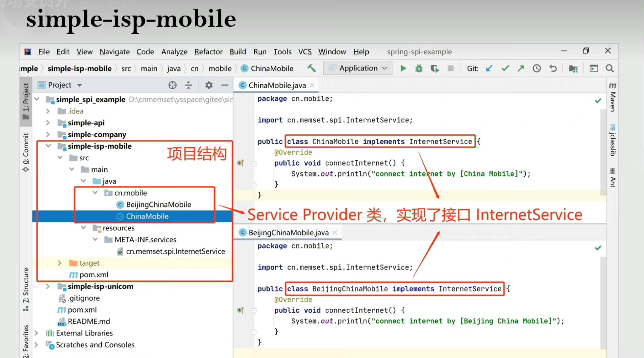
Task: Click the Debug bug icon
Action: pyautogui.click(x=419, y=69)
